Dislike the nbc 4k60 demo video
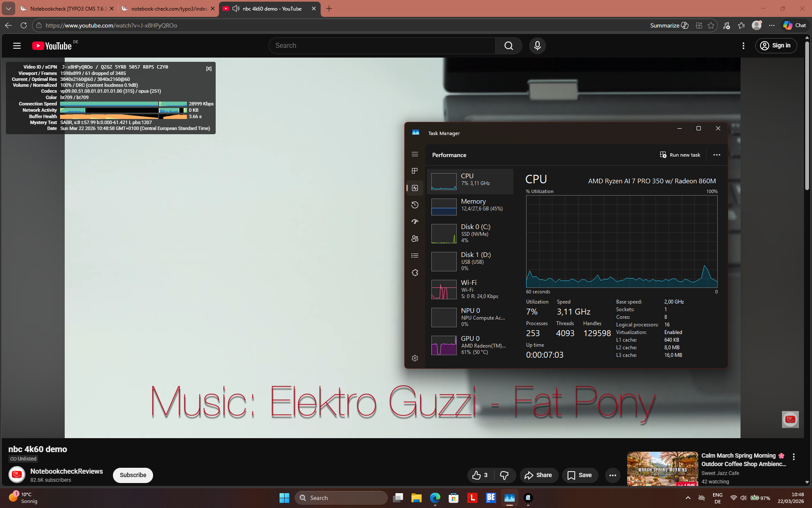This screenshot has height=508, width=812. click(x=504, y=475)
